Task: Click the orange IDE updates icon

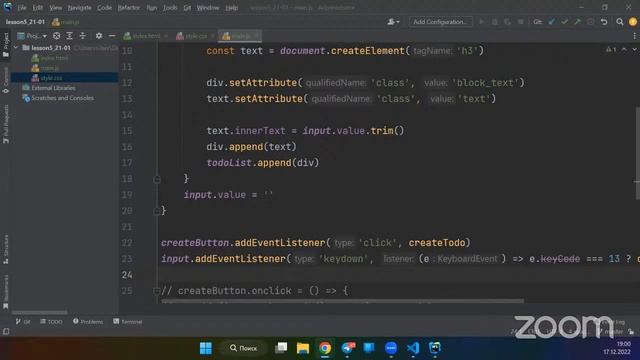Action: [x=633, y=22]
